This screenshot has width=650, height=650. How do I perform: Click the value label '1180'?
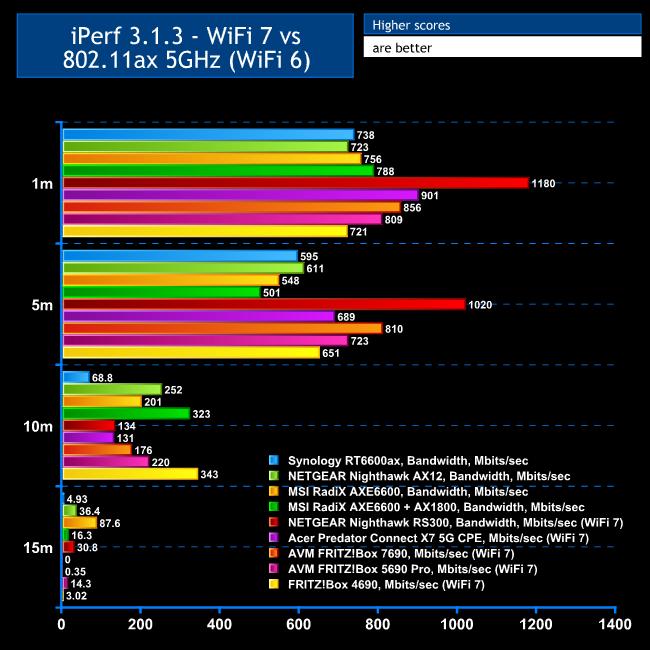pos(543,183)
